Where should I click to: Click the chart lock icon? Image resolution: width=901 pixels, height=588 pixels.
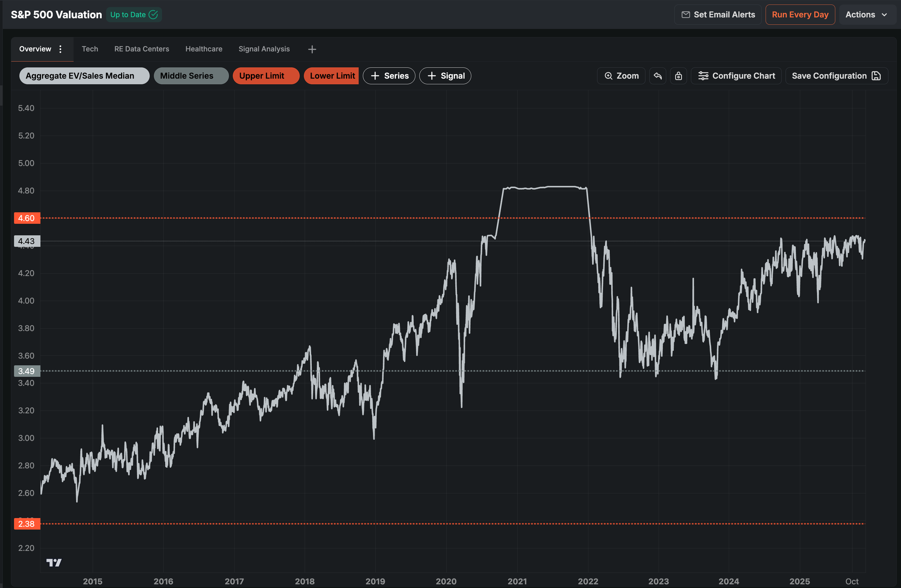[x=678, y=76]
